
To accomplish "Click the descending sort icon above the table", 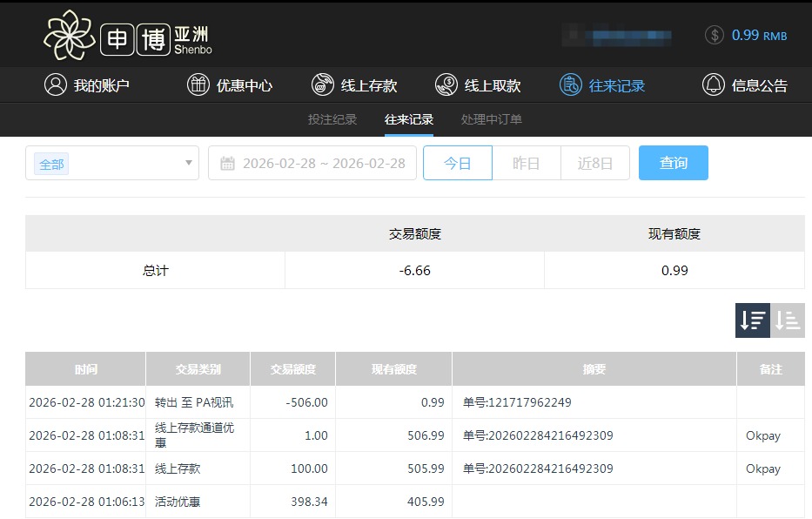I will pos(752,320).
